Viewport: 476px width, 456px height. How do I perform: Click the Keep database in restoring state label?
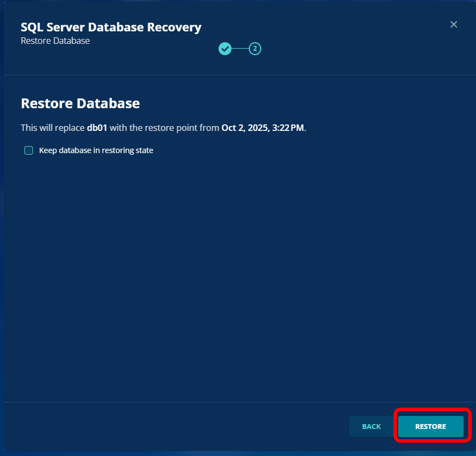[x=96, y=150]
